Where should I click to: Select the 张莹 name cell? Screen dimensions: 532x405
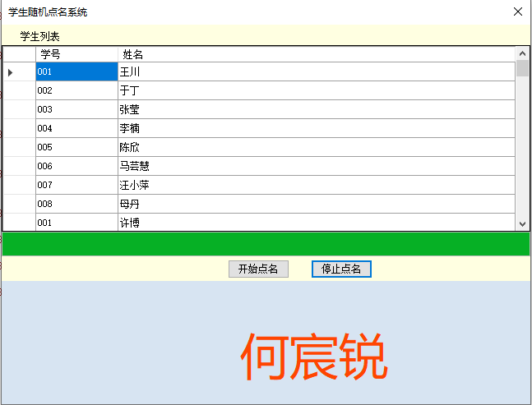coord(317,109)
